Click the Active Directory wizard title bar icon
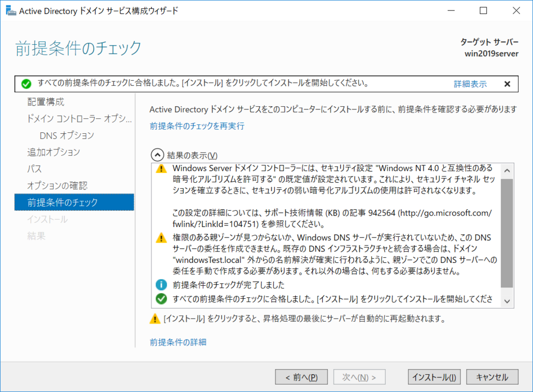The height and width of the screenshot is (392, 533). [x=11, y=10]
